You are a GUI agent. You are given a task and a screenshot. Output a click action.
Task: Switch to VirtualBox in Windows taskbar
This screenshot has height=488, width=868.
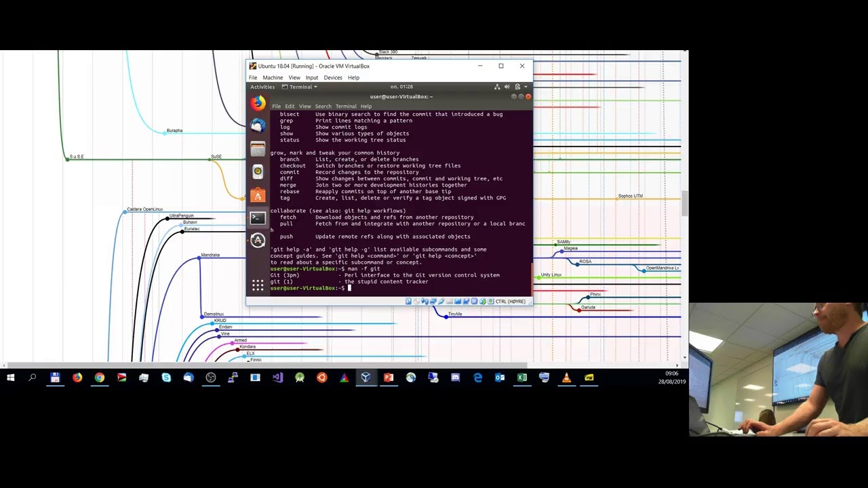[366, 378]
